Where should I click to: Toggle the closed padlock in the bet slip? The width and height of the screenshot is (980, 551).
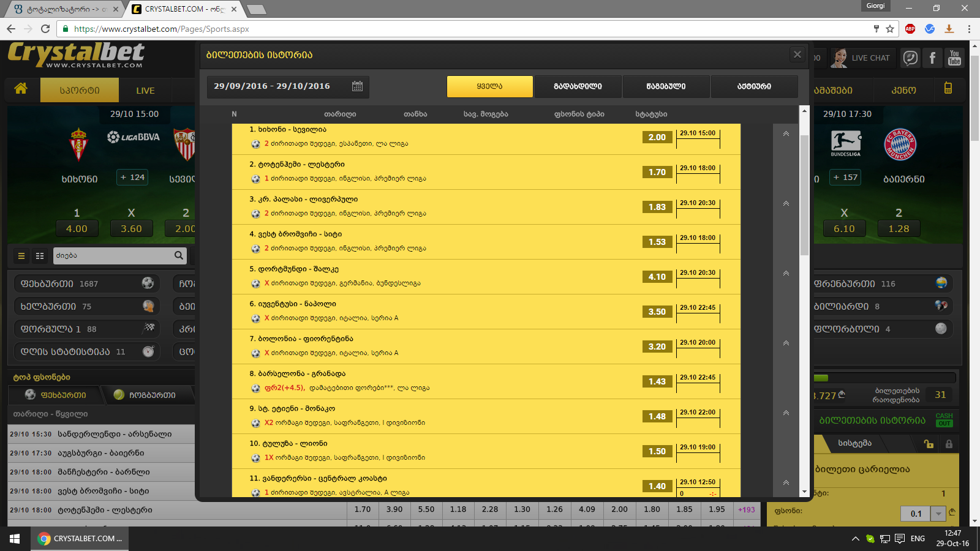949,444
